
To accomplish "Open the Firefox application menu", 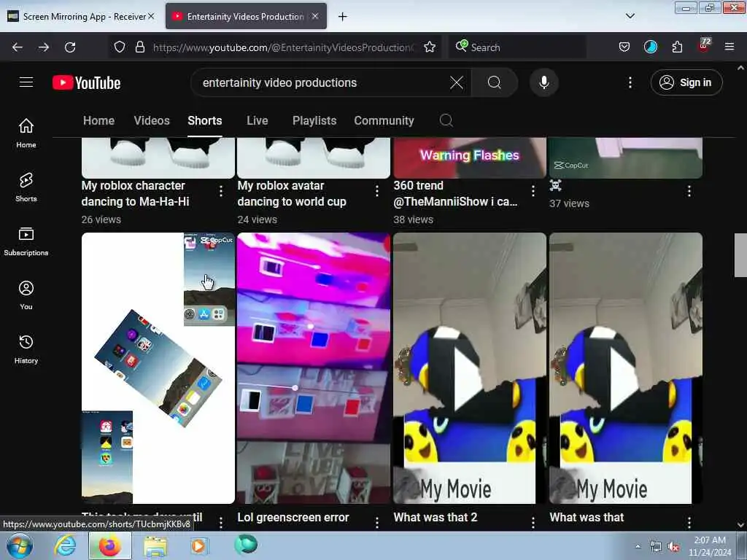I will click(729, 47).
